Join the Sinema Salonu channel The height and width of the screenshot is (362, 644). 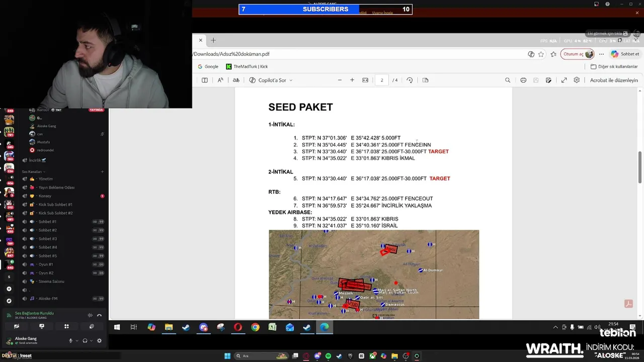pyautogui.click(x=63, y=282)
